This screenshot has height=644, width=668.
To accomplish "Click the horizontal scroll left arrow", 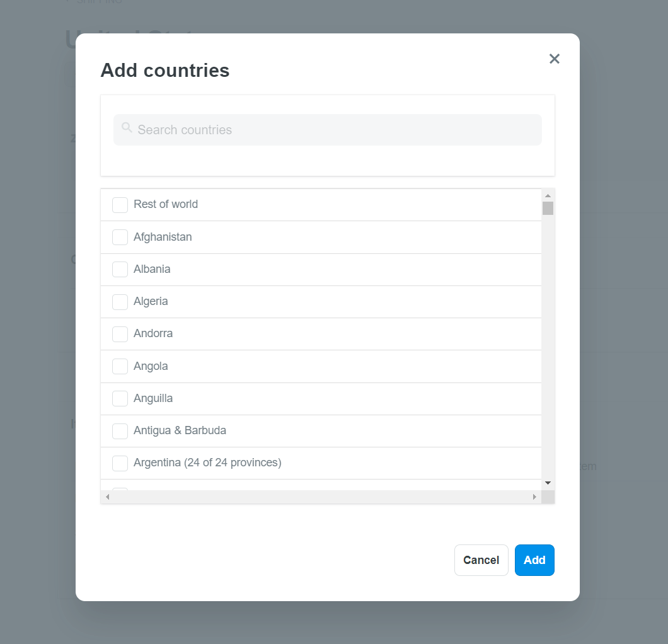I will click(x=107, y=497).
